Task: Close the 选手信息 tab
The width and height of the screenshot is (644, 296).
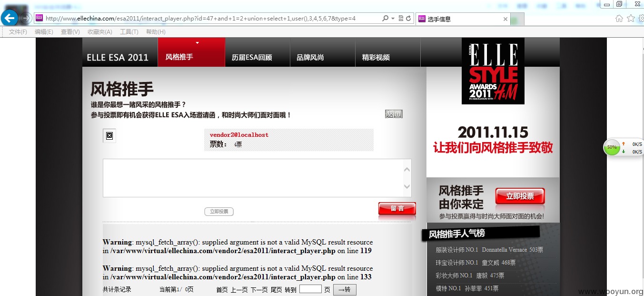Action: click(x=505, y=19)
